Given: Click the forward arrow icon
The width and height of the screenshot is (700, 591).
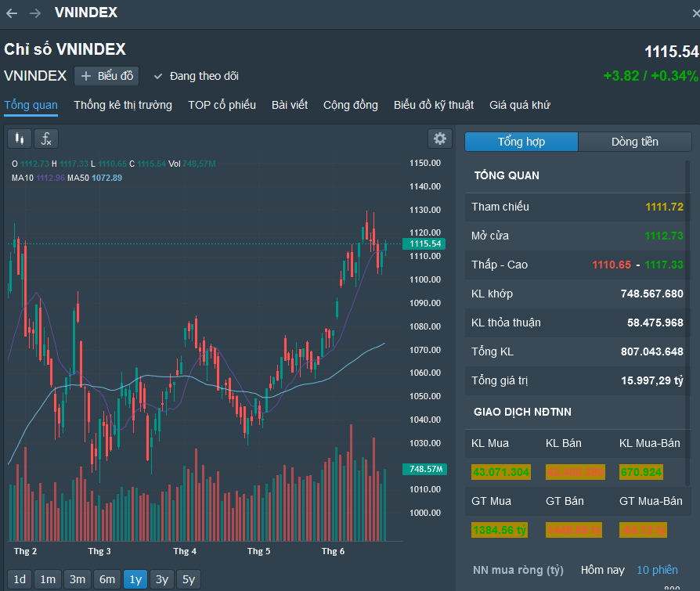Looking at the screenshot, I should (x=35, y=13).
